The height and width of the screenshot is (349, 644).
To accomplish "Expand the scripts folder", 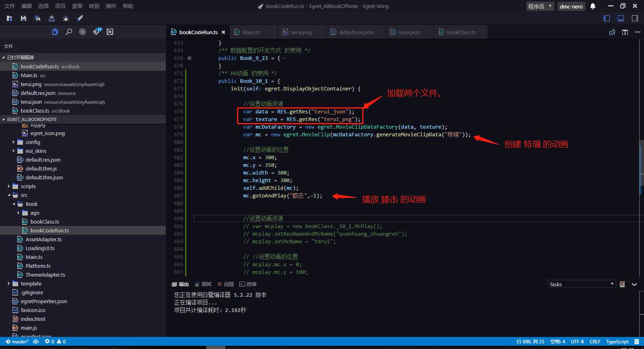I will pyautogui.click(x=8, y=186).
